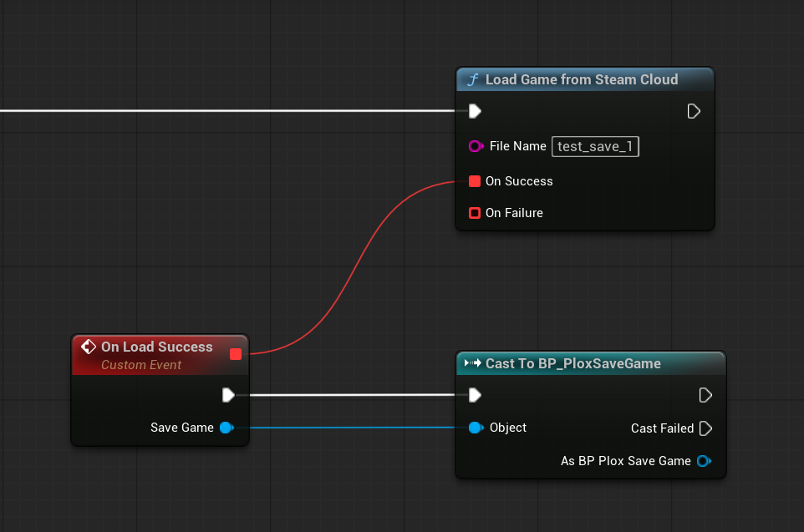Click the As BP Plox Save Game output pin

coord(704,461)
